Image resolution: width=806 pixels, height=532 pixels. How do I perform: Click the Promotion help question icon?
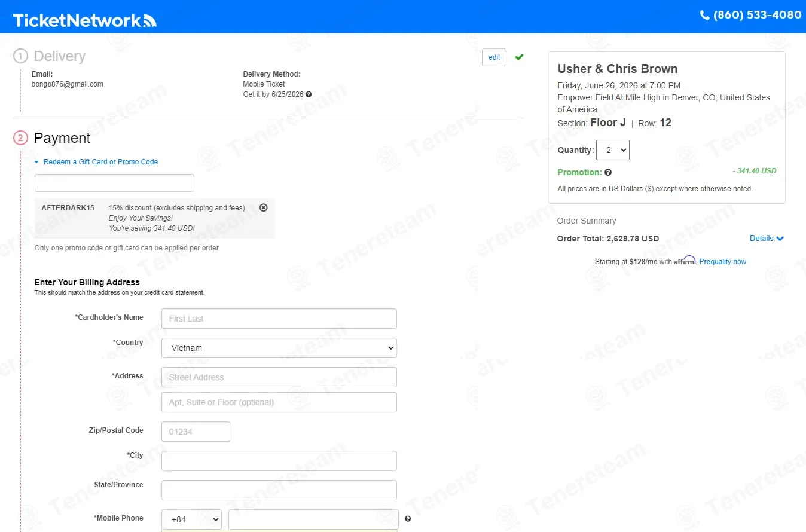pos(608,172)
